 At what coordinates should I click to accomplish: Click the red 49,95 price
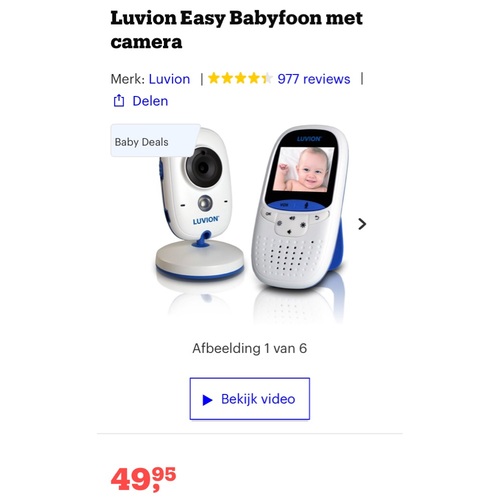click(x=143, y=479)
